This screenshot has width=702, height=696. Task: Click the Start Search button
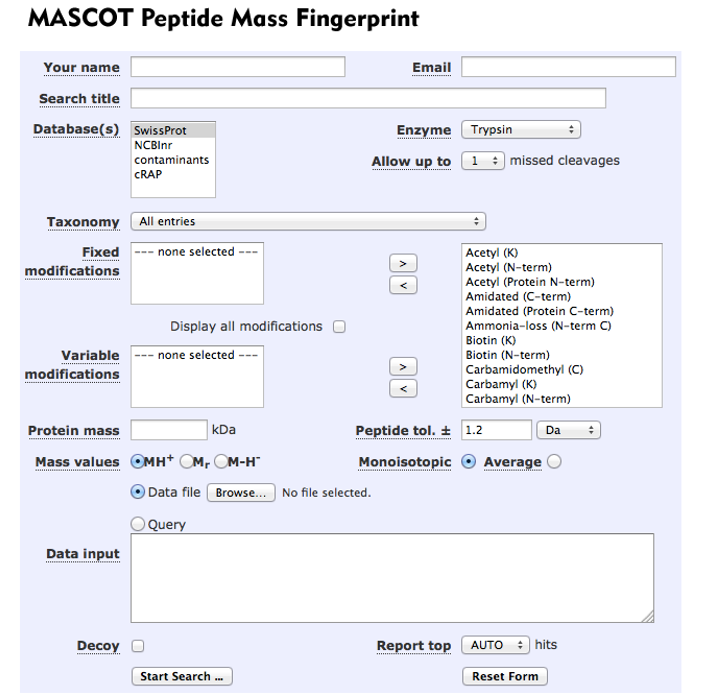[x=182, y=677]
